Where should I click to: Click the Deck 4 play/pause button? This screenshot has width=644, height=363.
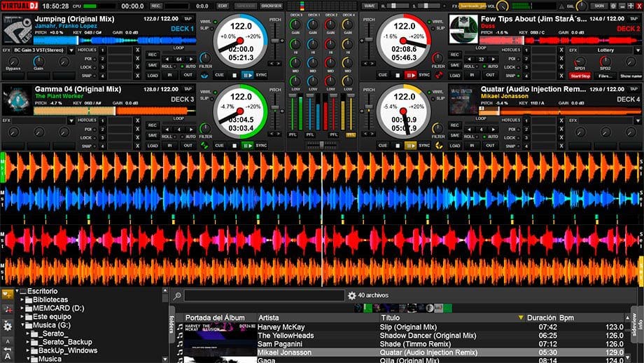coord(410,146)
